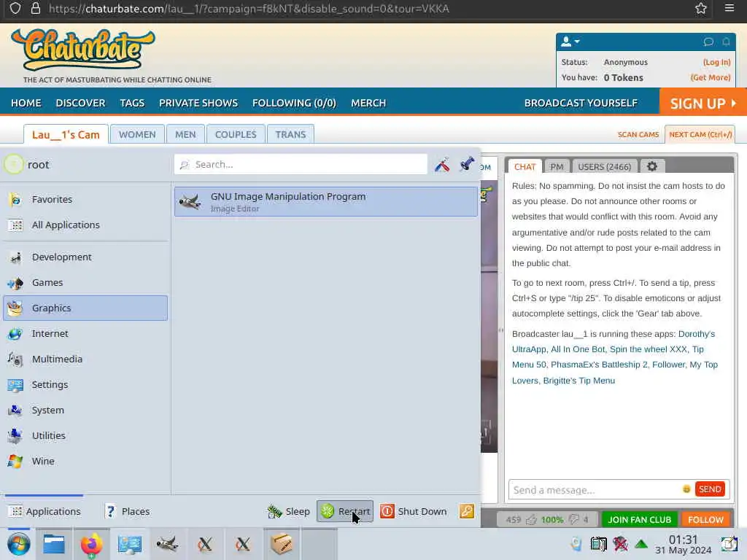Open the Utilities category
The height and width of the screenshot is (560, 747).
coord(86,436)
